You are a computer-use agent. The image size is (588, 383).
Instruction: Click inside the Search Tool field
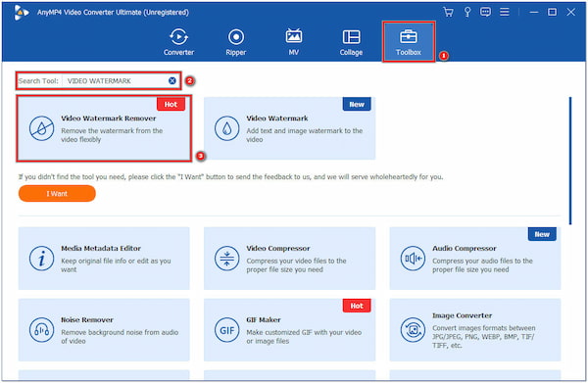point(115,80)
